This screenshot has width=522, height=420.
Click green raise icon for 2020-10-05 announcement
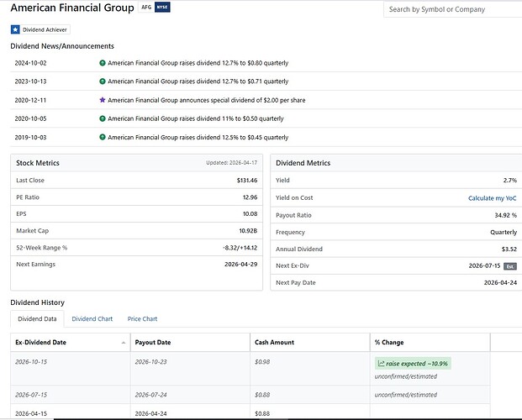[103, 118]
